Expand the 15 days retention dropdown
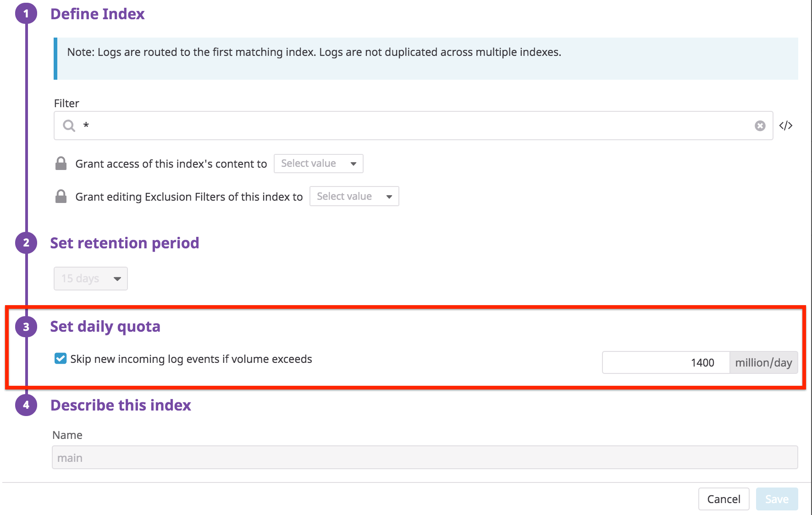 90,279
